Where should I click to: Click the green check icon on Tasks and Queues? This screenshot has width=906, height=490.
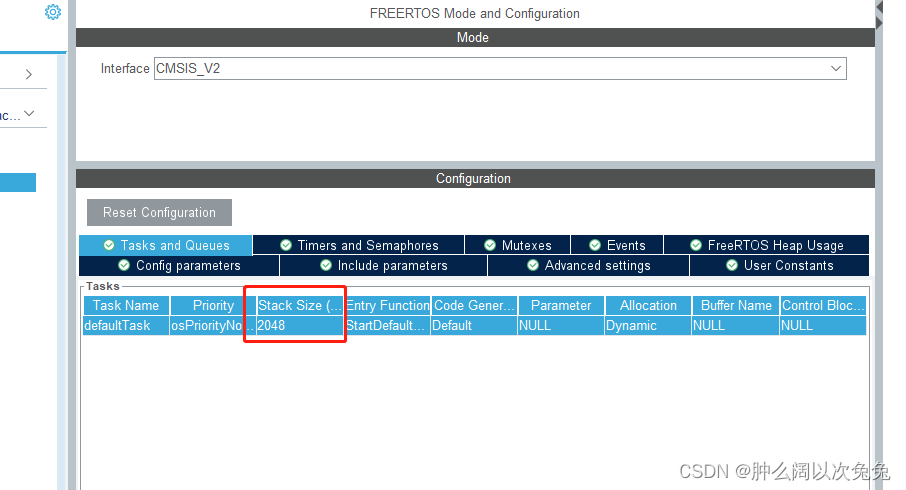[109, 245]
